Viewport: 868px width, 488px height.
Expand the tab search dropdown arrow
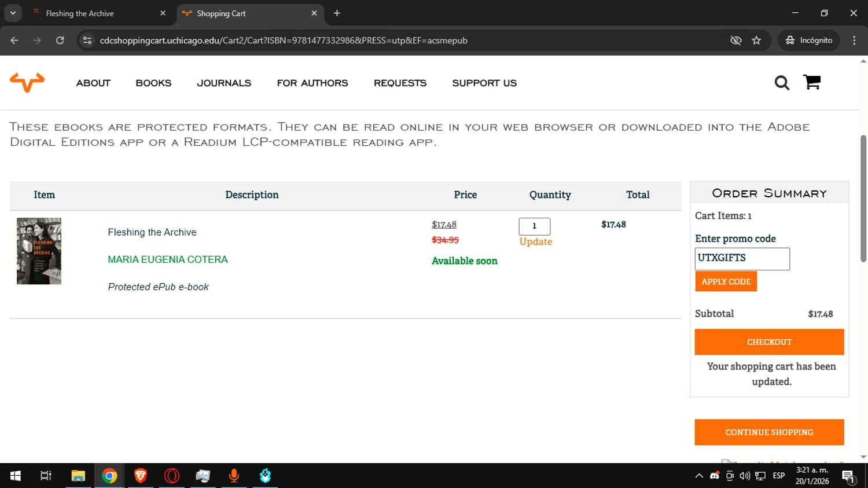pos(13,13)
